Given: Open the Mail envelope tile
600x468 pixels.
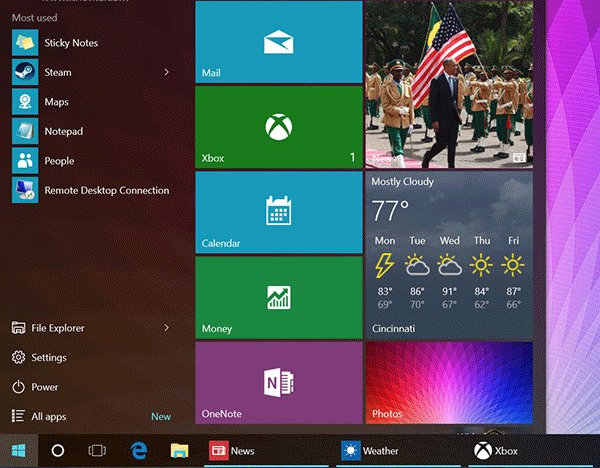Looking at the screenshot, I should [279, 42].
